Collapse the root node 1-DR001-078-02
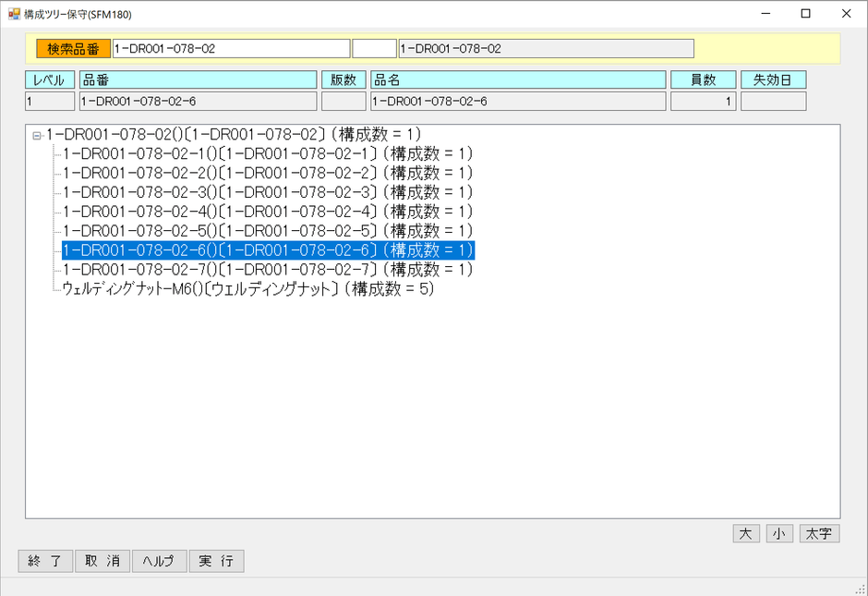Image resolution: width=868 pixels, height=596 pixels. point(37,136)
